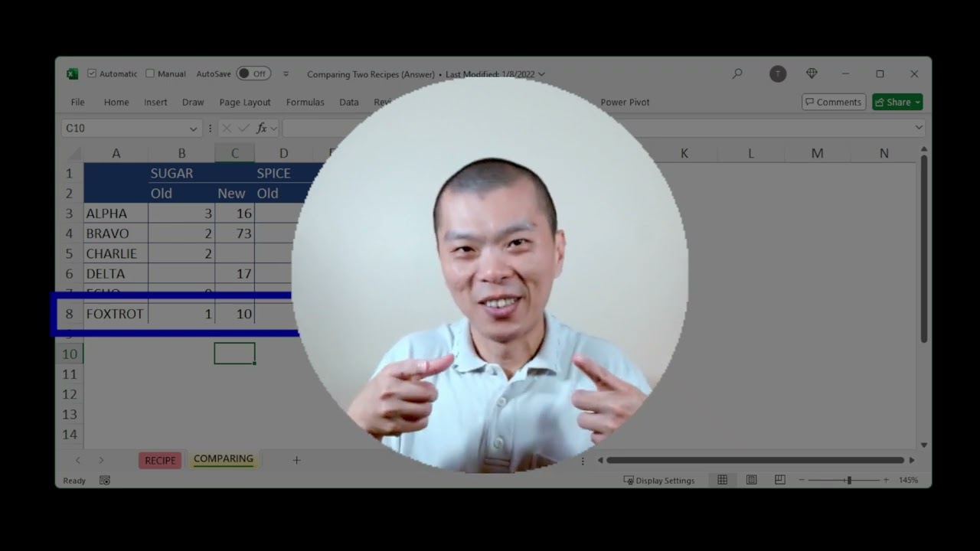Switch to Page Break Preview icon

coord(779,480)
